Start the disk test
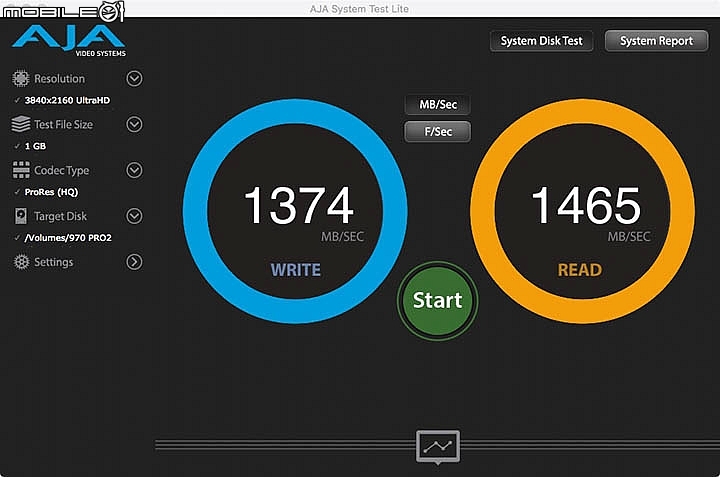Screen dimensions: 720x477 click(x=438, y=300)
